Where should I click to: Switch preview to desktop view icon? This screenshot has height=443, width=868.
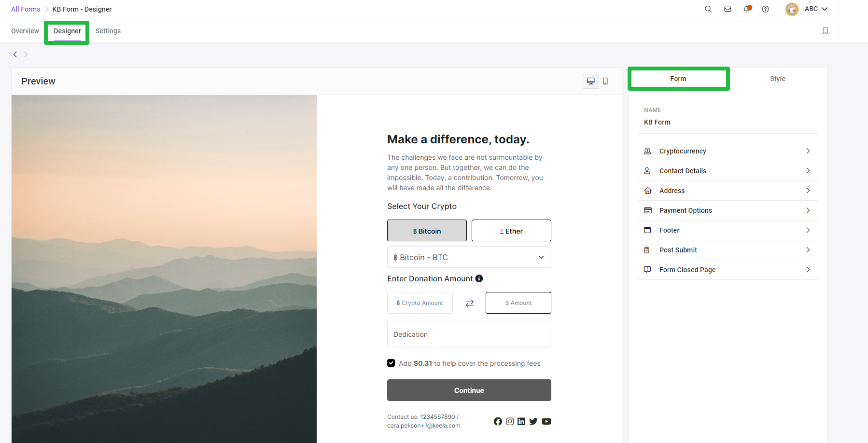tap(590, 81)
